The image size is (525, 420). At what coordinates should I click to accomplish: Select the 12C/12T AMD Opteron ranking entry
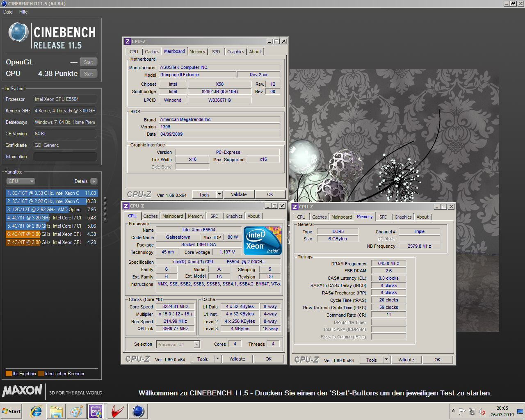52,210
